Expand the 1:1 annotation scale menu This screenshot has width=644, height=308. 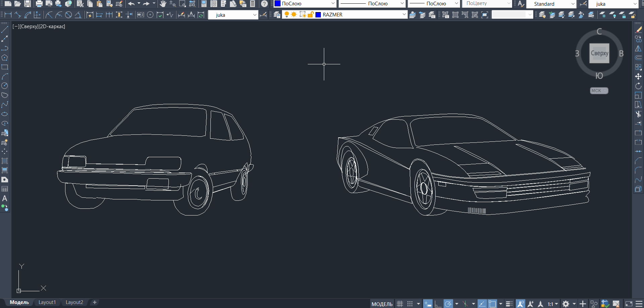[x=552, y=304]
